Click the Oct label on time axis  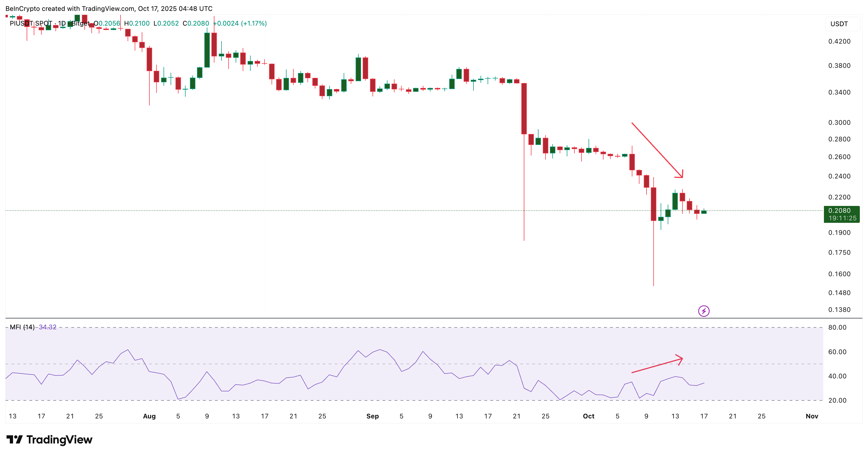pyautogui.click(x=588, y=416)
